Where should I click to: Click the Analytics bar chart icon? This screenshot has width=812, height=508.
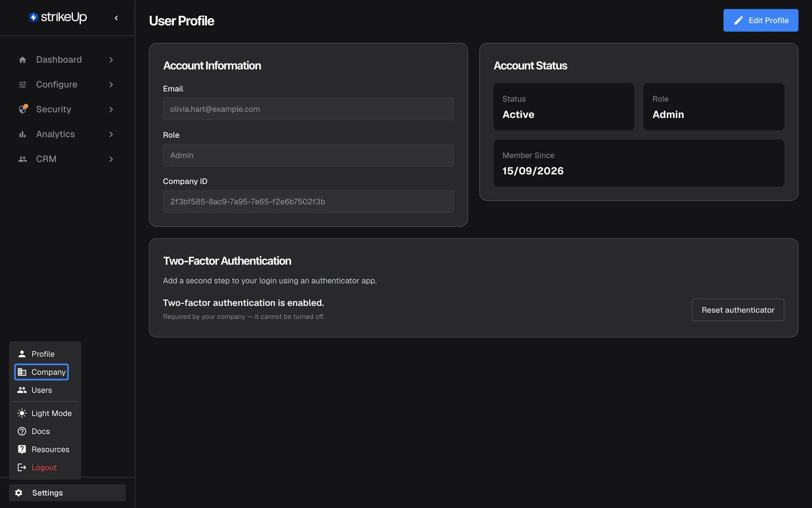(x=23, y=134)
